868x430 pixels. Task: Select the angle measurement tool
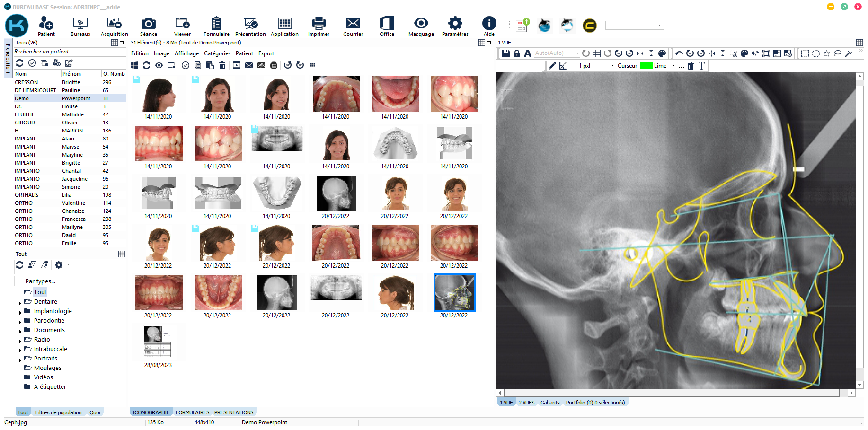coord(563,66)
